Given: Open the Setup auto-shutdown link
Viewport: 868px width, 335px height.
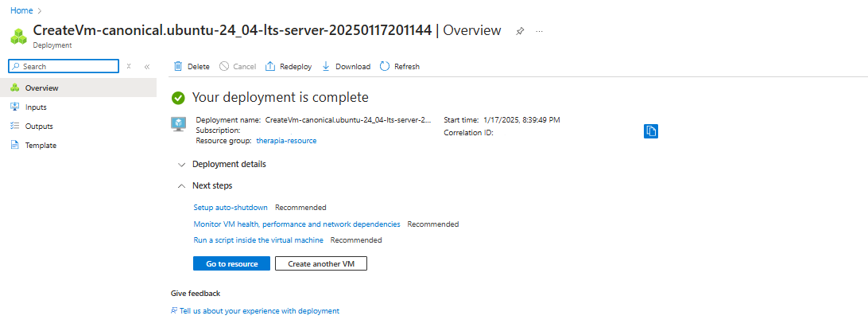Looking at the screenshot, I should tap(231, 208).
